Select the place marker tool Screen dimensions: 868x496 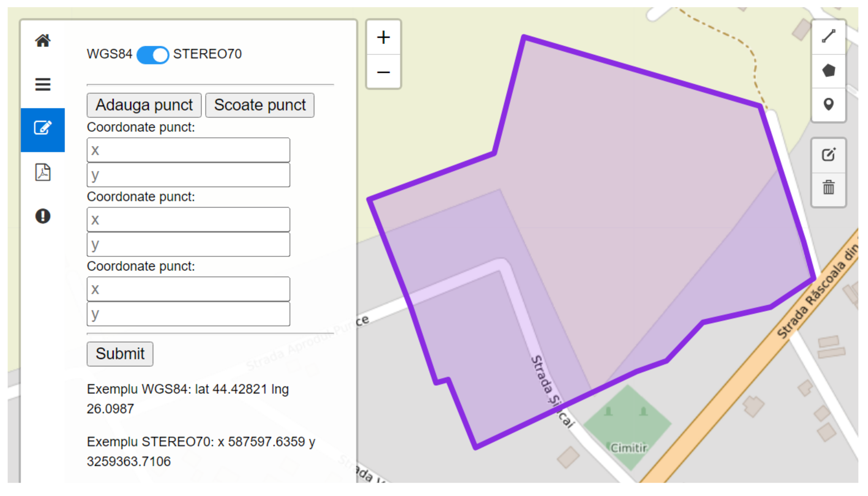(x=829, y=104)
